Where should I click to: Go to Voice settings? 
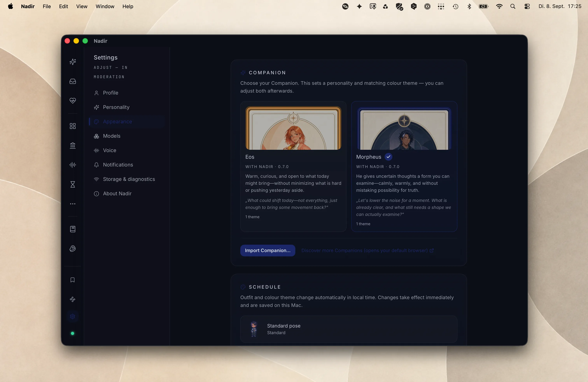tap(127, 151)
